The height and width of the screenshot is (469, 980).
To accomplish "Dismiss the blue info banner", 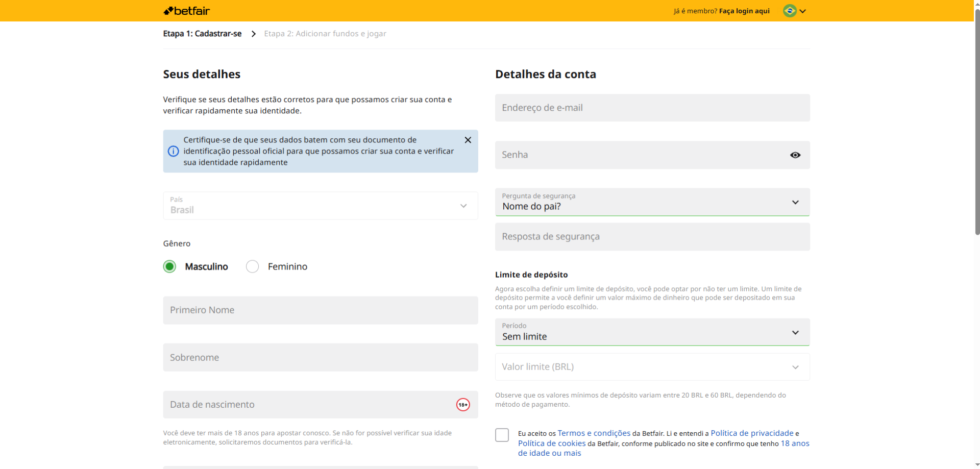I will 468,140.
